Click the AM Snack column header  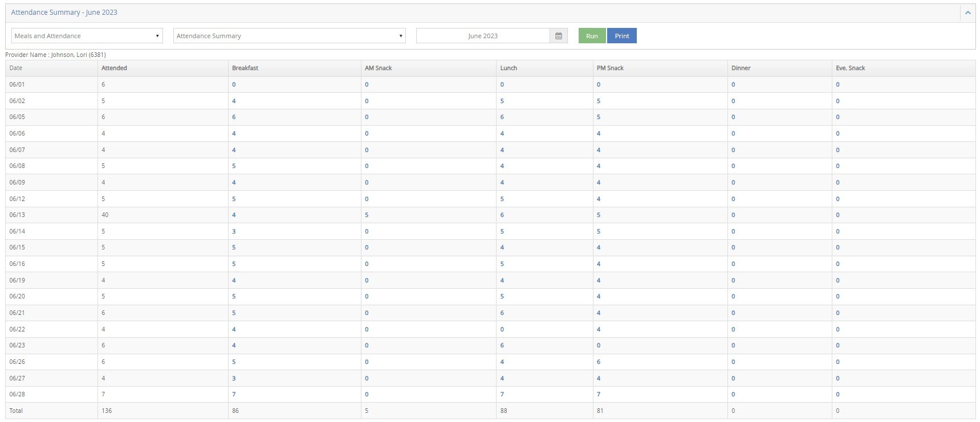[x=379, y=68]
